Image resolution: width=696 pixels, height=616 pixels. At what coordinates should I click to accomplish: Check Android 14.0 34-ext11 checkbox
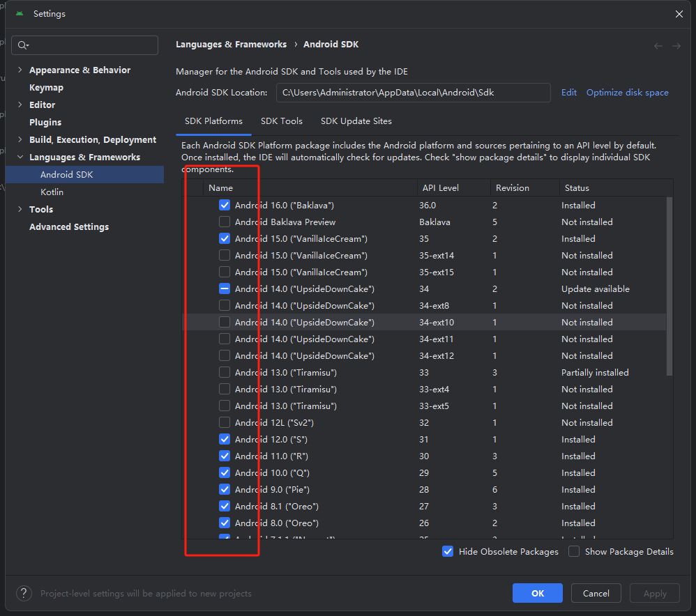point(225,339)
